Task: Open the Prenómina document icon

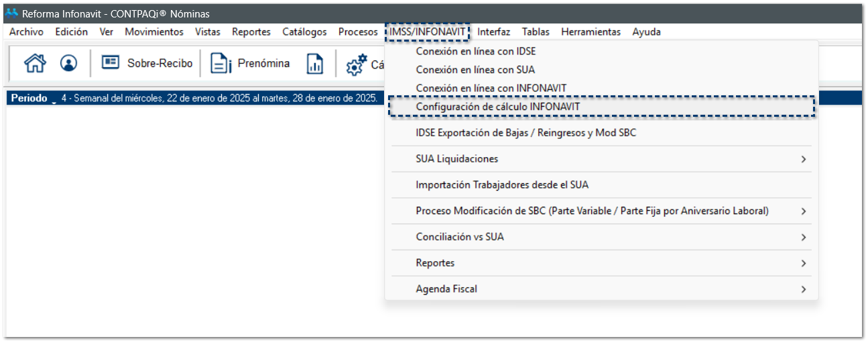Action: click(x=221, y=64)
